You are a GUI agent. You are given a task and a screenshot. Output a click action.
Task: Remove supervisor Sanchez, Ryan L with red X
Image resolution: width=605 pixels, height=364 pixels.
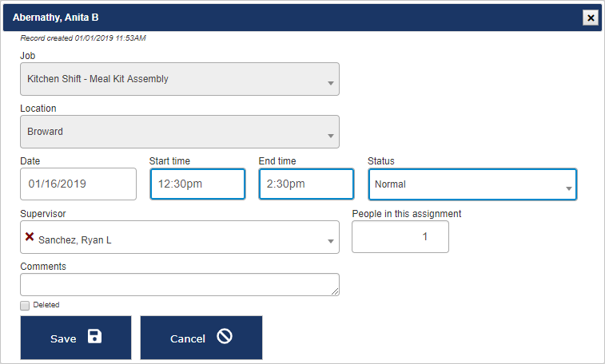click(30, 237)
